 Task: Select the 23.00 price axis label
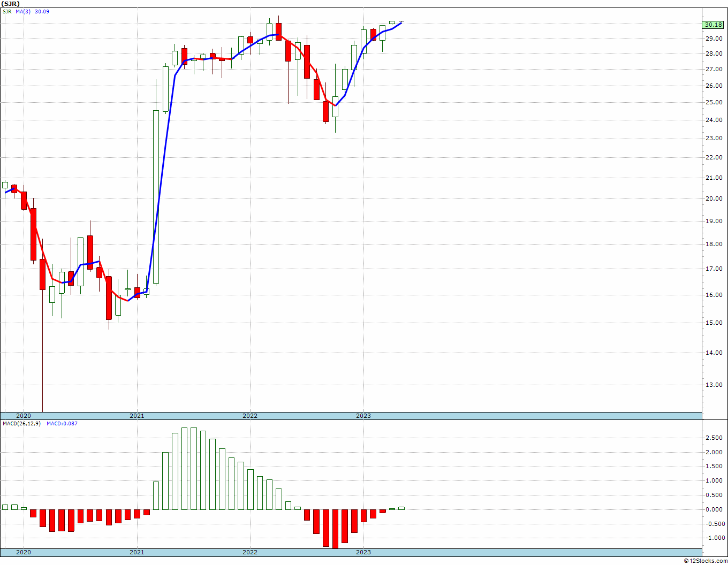pos(714,138)
